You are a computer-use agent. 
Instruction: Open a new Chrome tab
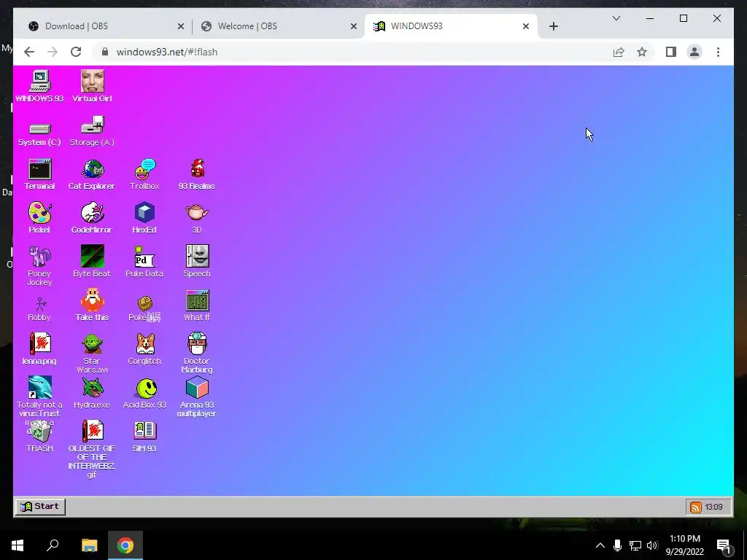point(553,27)
